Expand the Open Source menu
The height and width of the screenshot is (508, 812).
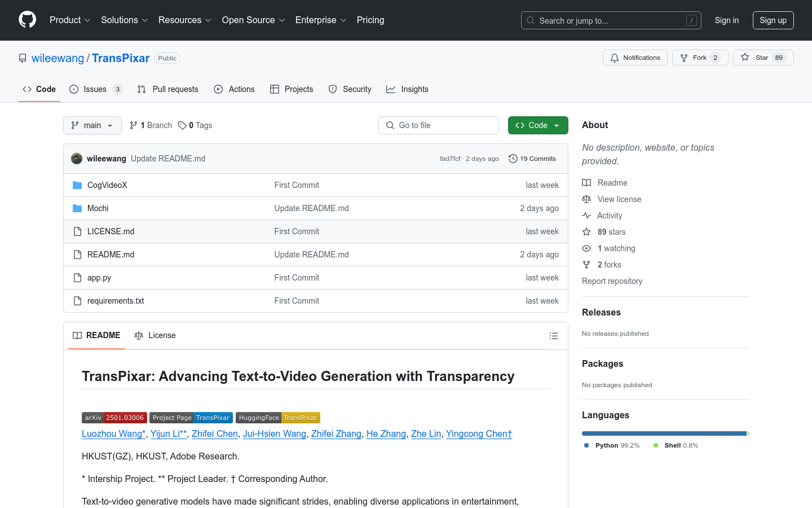[254, 20]
